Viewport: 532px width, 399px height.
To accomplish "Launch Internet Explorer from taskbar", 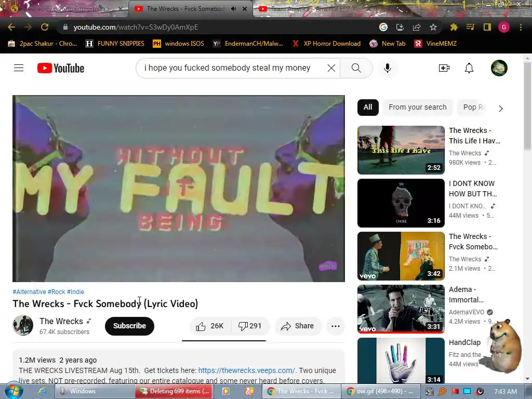I will (x=42, y=391).
